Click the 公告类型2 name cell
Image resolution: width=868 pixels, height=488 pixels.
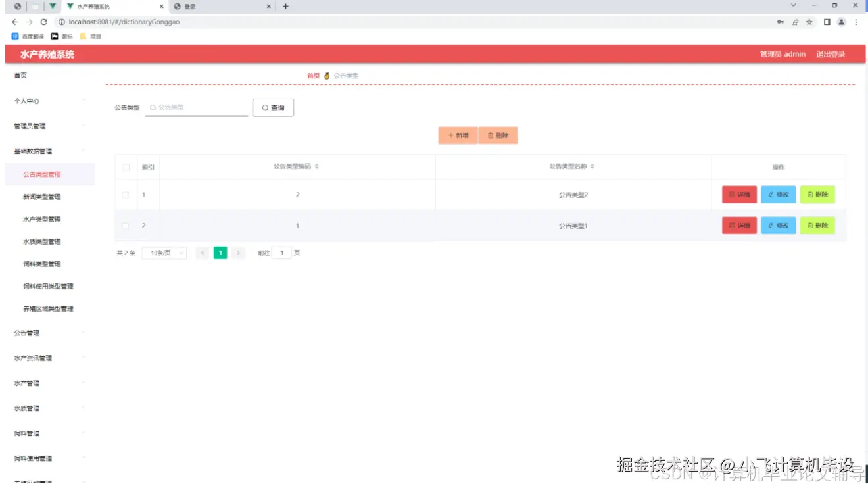[x=573, y=195]
